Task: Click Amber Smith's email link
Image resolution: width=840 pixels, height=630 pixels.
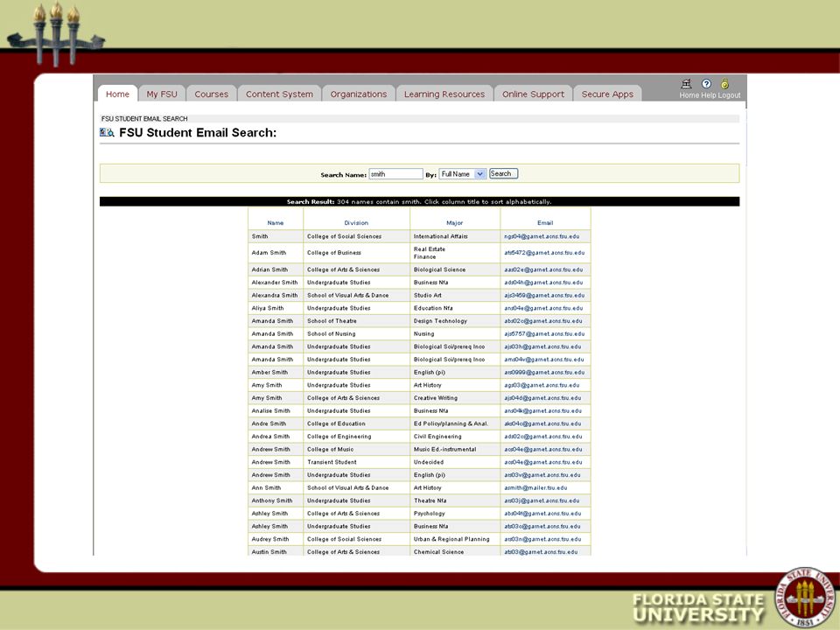Action: (x=543, y=373)
